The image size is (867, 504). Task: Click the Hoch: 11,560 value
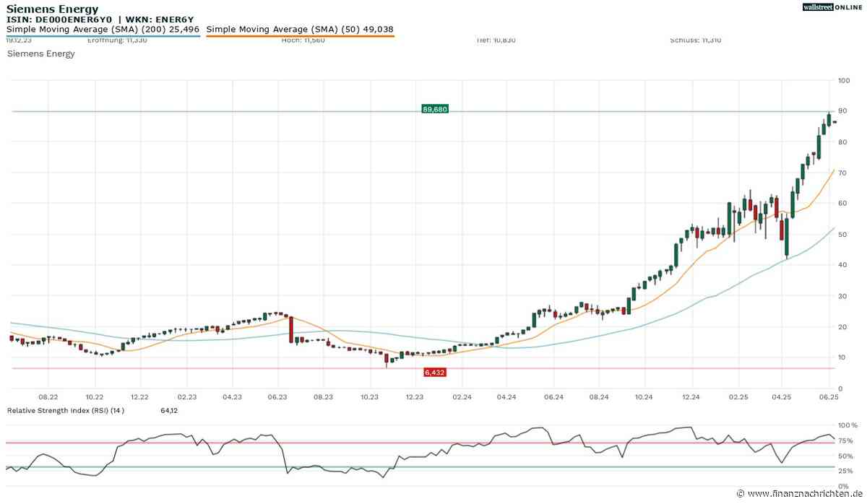click(303, 40)
